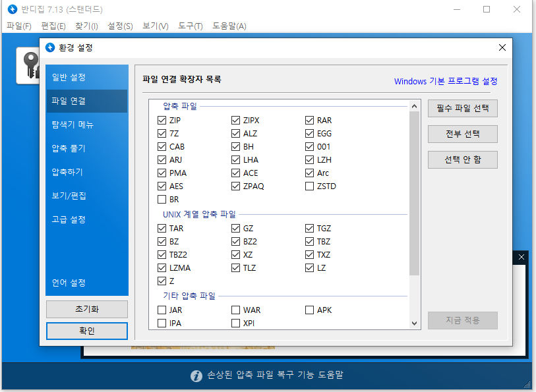The width and height of the screenshot is (536, 392).
Task: Open the 파일(F) menu
Action: [19, 26]
